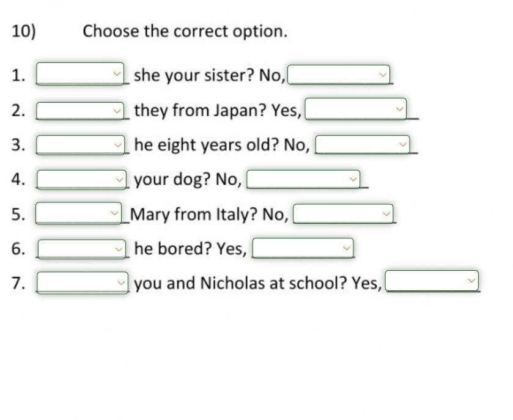Expand the dropdown before 'he bored?'
This screenshot has height=420, width=513.
(82, 249)
